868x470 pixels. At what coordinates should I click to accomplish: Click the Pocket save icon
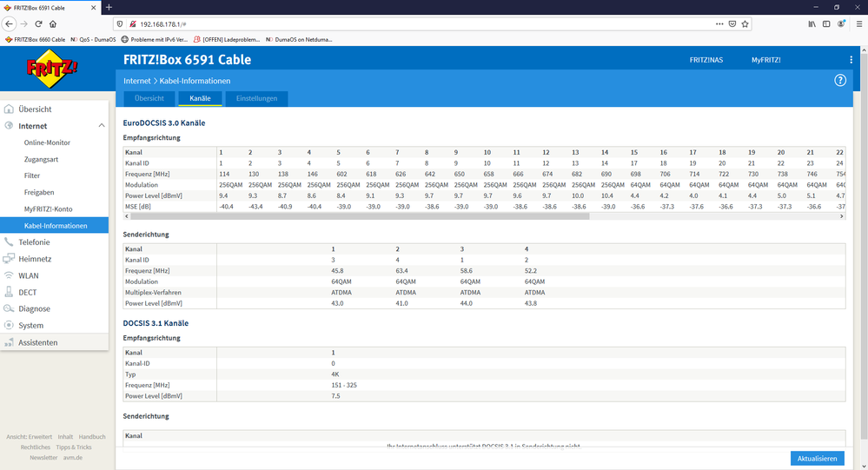(732, 23)
